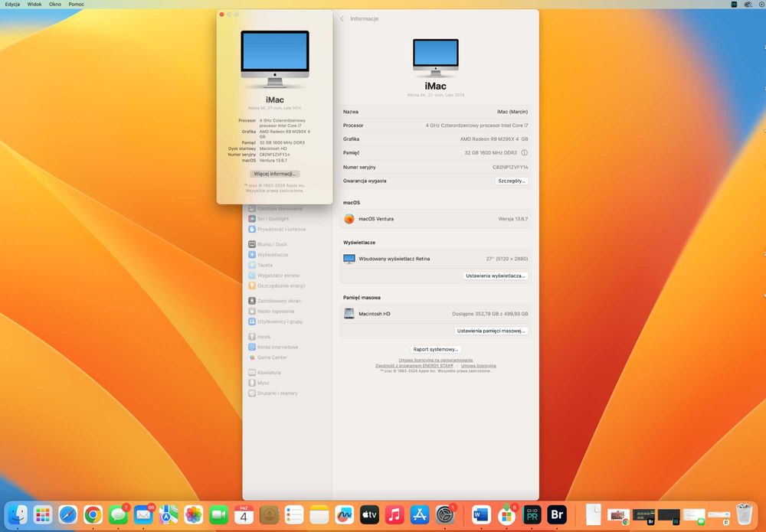The height and width of the screenshot is (532, 766).
Task: Open the Edycja menu
Action: tap(12, 4)
